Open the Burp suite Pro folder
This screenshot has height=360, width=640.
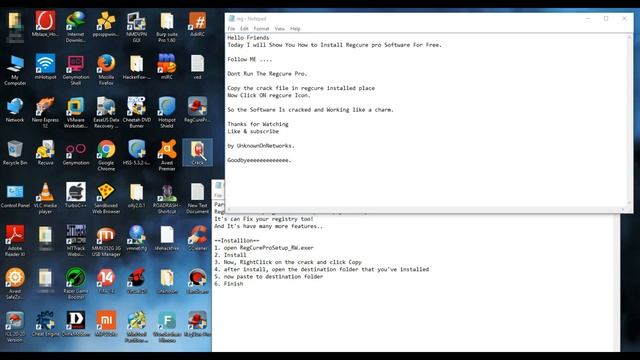(167, 27)
